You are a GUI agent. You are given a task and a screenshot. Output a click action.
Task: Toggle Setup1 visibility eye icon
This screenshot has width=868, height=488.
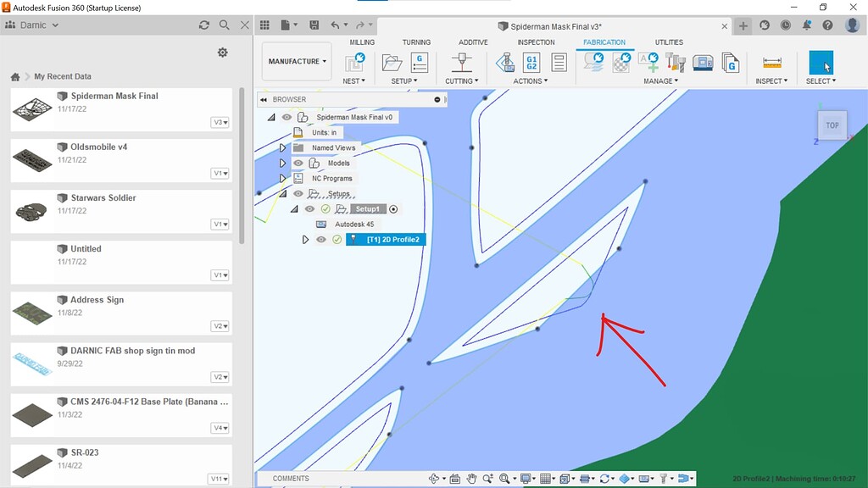(309, 209)
